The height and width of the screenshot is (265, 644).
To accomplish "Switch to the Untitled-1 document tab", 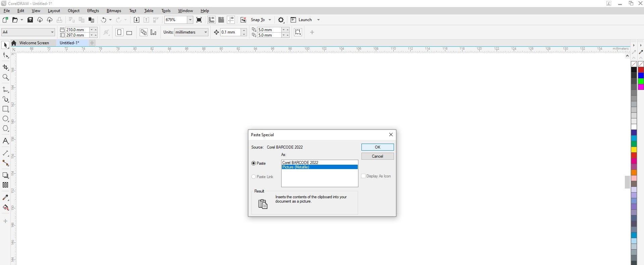I will [x=69, y=43].
